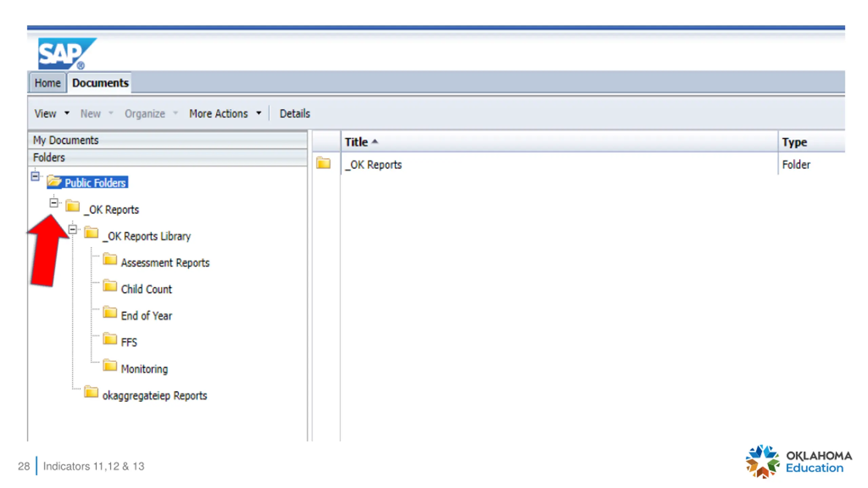This screenshot has width=868, height=488.
Task: Collapse the _OK Reports tree node
Action: click(54, 203)
